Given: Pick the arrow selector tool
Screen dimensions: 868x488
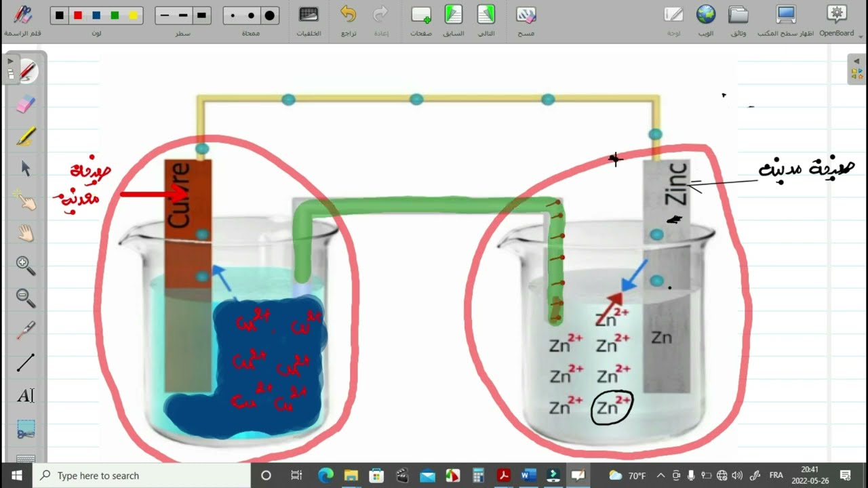Looking at the screenshot, I should pos(26,168).
